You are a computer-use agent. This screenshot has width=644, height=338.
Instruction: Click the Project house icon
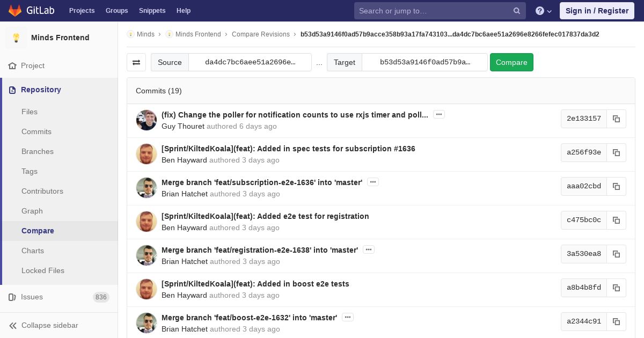tap(12, 65)
